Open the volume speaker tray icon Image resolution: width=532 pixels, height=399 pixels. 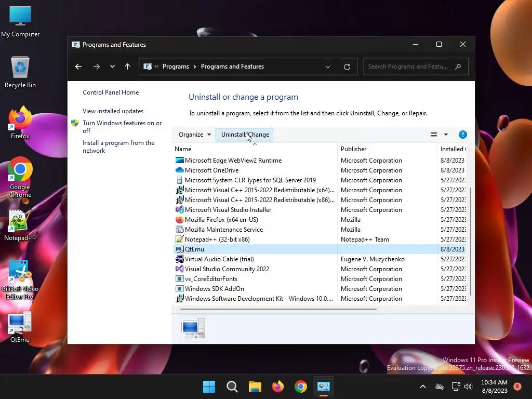click(x=468, y=387)
